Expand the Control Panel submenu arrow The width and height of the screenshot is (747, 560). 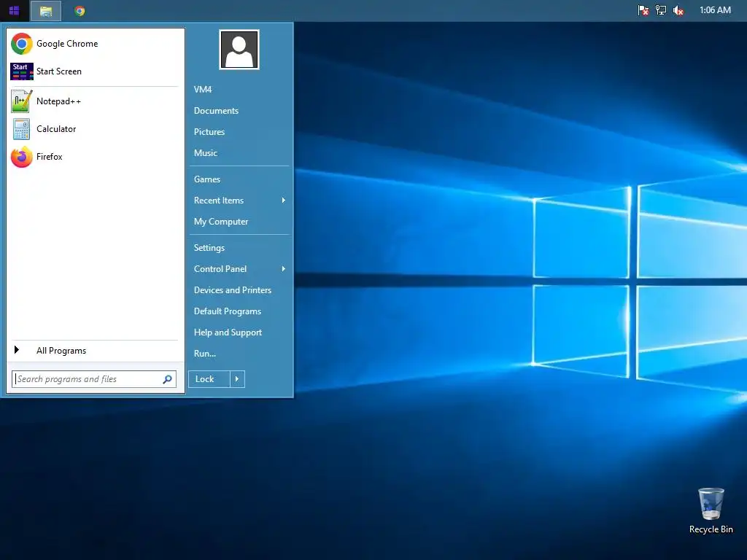pyautogui.click(x=284, y=269)
